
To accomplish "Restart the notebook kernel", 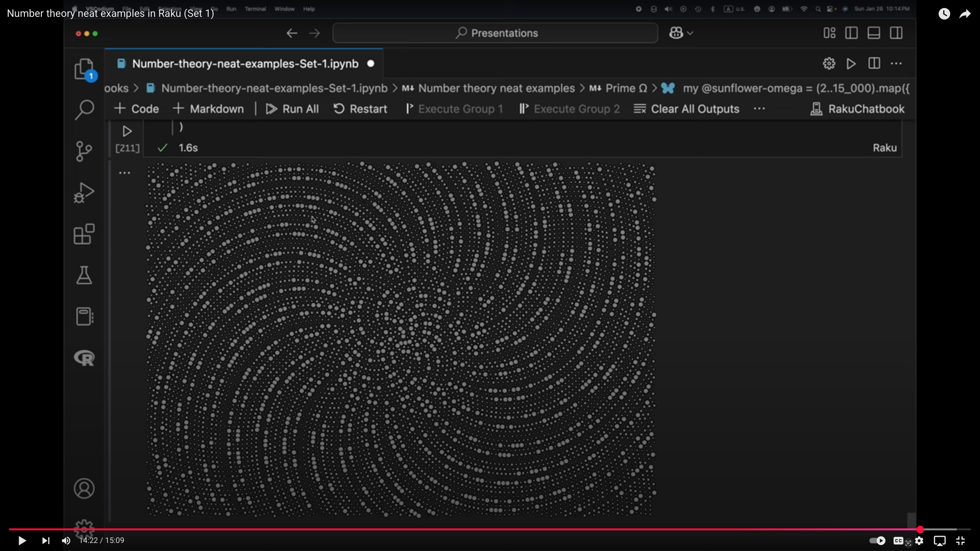I will pos(360,109).
